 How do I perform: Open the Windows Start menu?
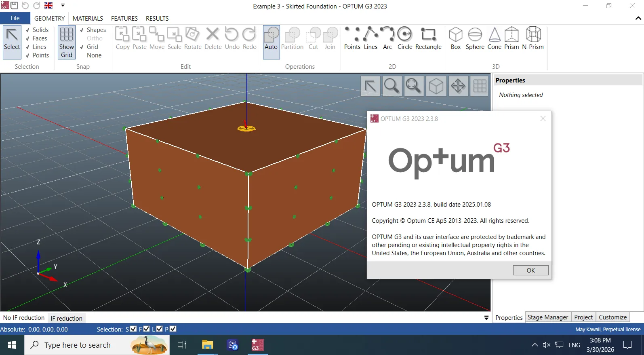[x=12, y=345]
